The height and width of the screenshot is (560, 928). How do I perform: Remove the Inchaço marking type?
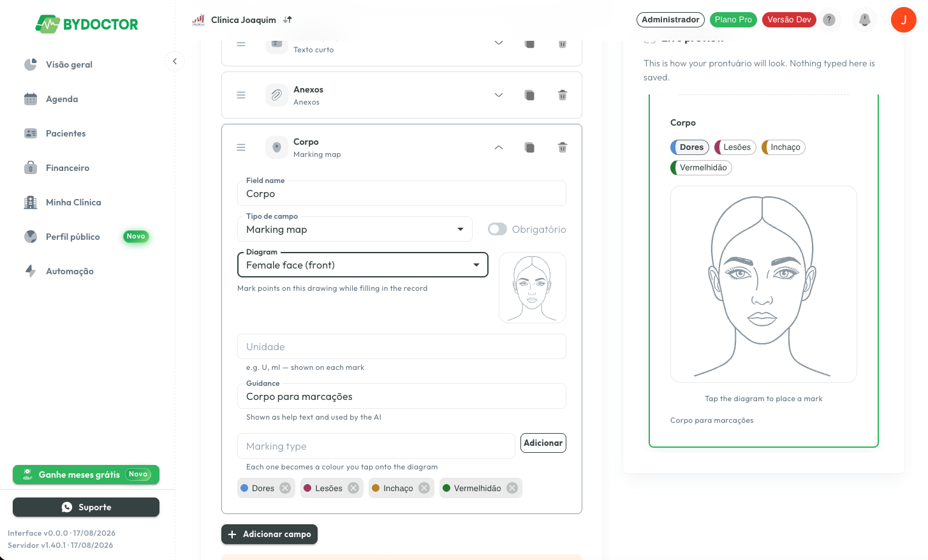coord(424,488)
